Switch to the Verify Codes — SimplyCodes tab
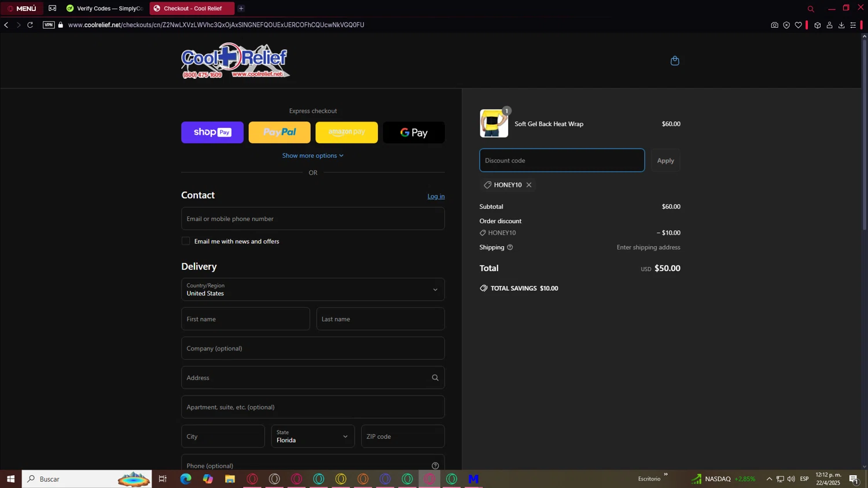Screen dimensions: 868x488 point(104,8)
